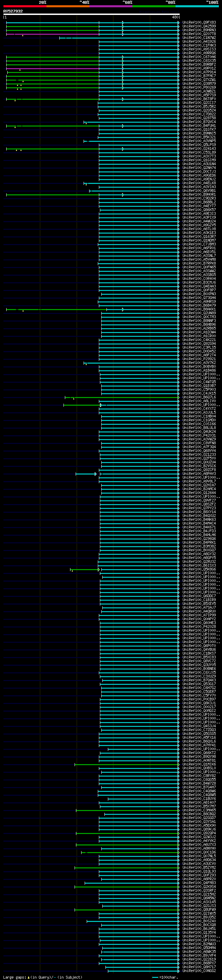
Task: Click the orange ~40% identity color segment
Action: (x=68, y=7)
